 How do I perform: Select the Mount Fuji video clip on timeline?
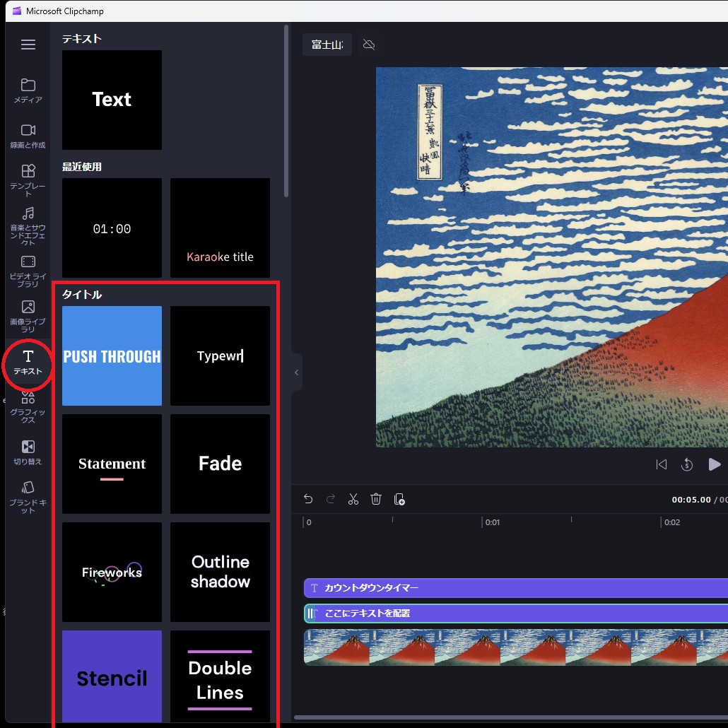tap(516, 647)
